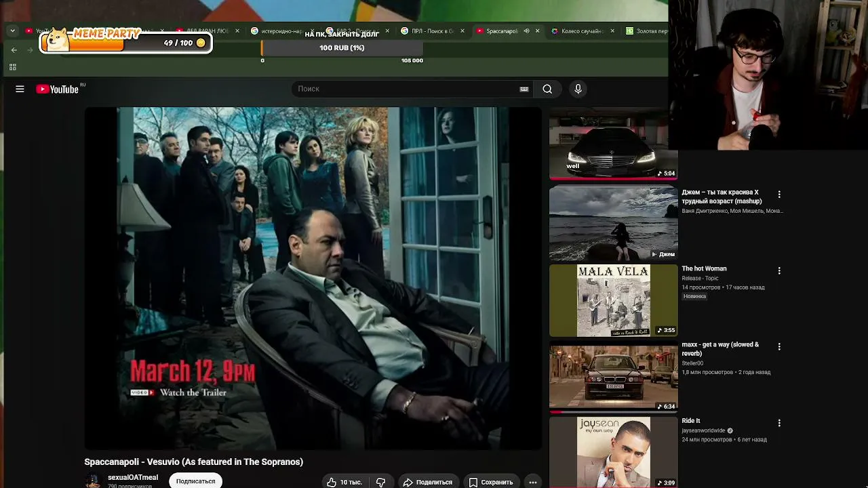Click the Подписаться subscribe button
Viewport: 868px width, 488px height.
(195, 481)
